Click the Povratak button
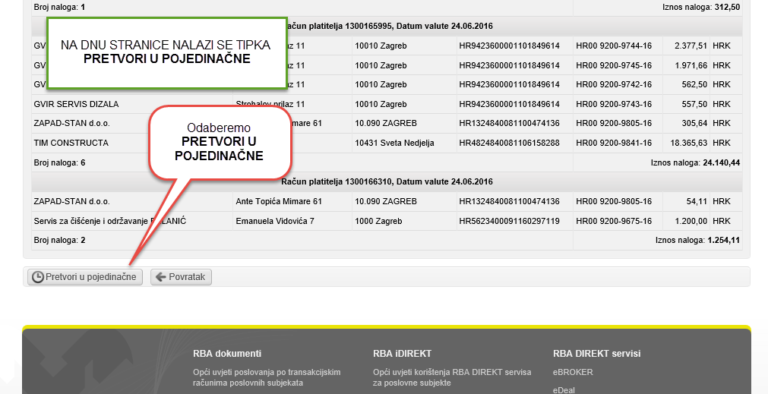Image resolution: width=768 pixels, height=394 pixels. point(181,277)
